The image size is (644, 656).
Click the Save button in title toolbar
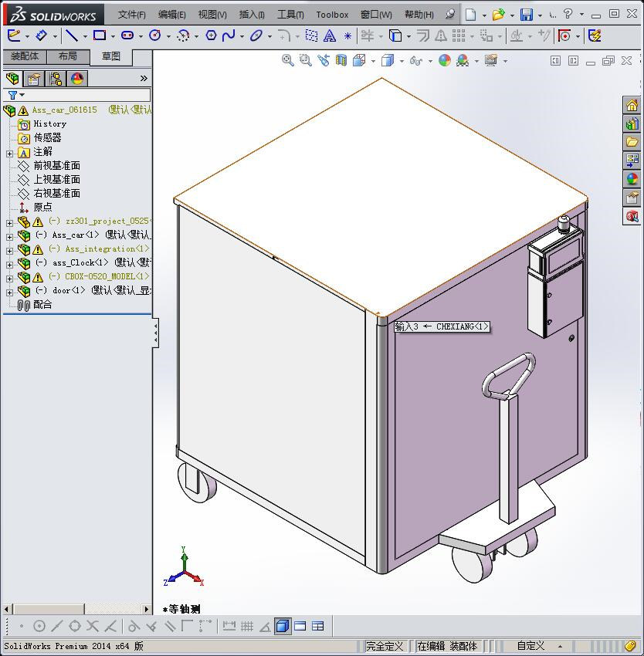pos(527,15)
